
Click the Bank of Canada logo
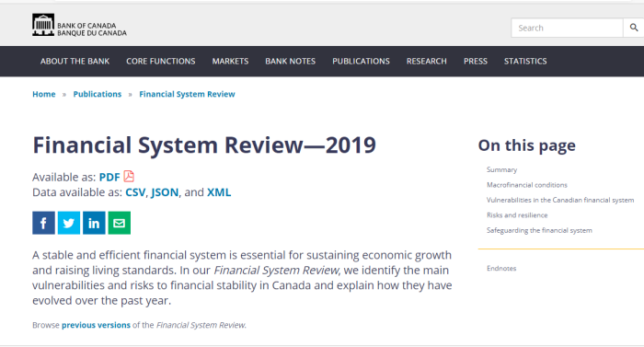(79, 25)
